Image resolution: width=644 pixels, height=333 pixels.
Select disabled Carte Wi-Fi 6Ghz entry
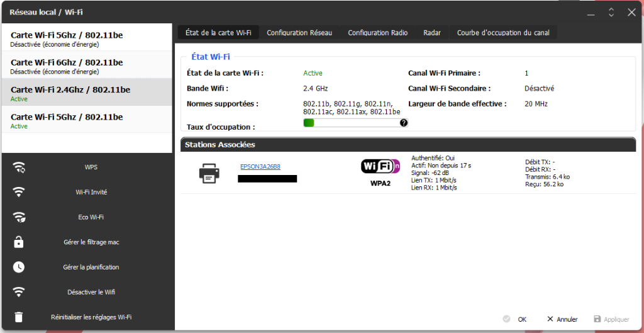[x=87, y=65]
